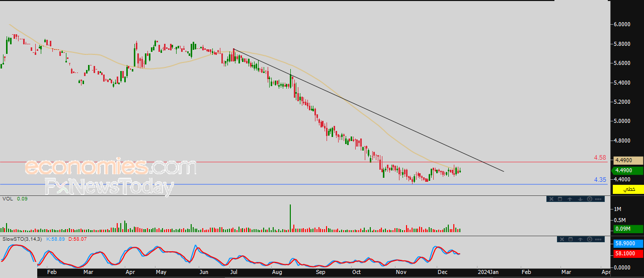Screen dimensions: 644x278
Task: Click the tall August volume spike bar
Action: coord(290,218)
